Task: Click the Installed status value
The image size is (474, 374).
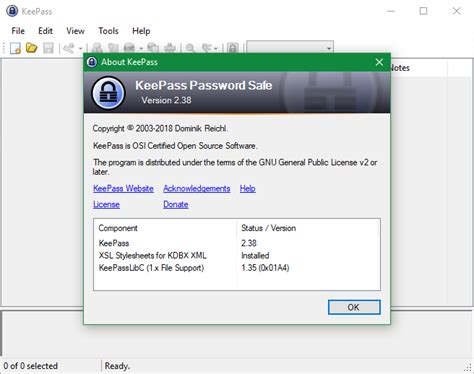Action: point(255,255)
